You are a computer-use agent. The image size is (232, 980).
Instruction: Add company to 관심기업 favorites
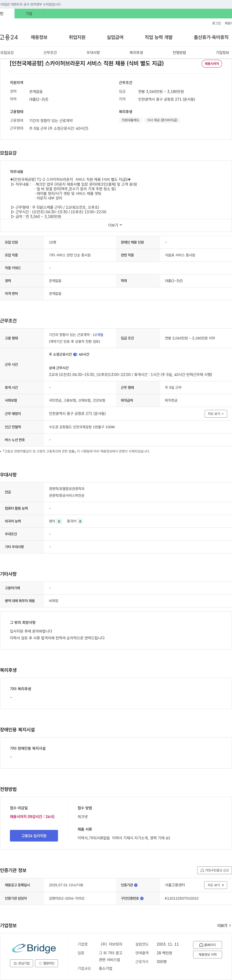pyautogui.click(x=21, y=963)
